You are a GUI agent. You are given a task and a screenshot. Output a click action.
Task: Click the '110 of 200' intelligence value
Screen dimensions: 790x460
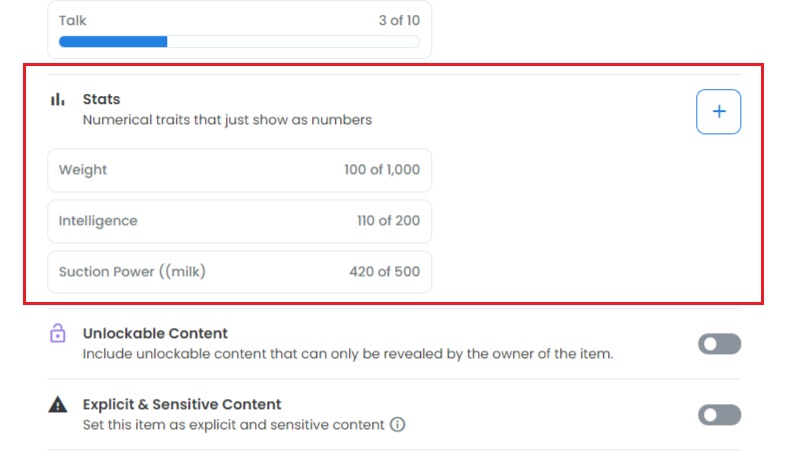coord(388,221)
